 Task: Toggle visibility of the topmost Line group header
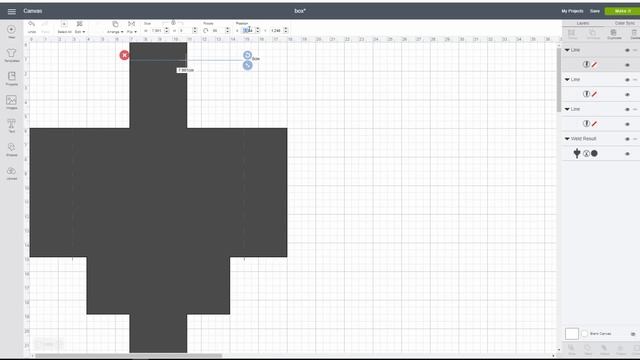627,50
